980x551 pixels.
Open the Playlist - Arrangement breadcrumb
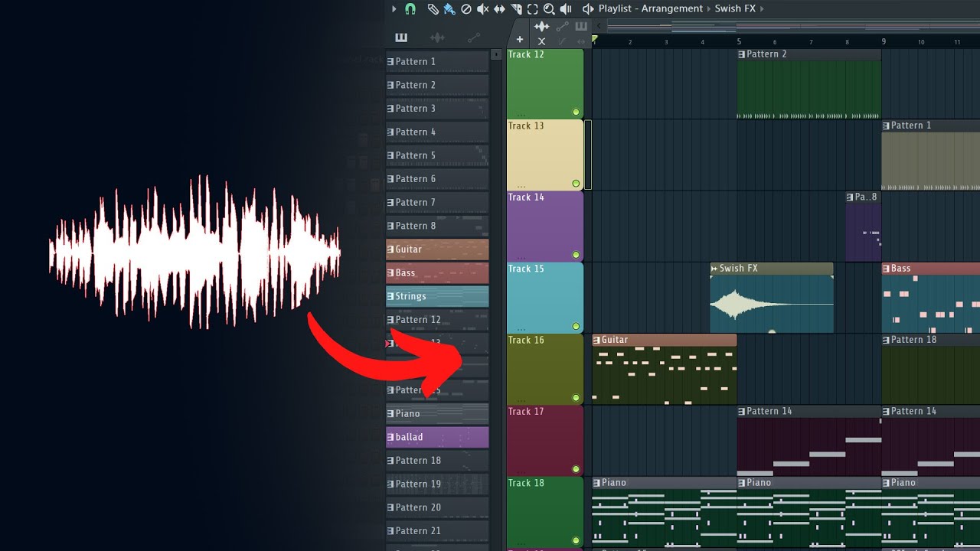tap(651, 9)
